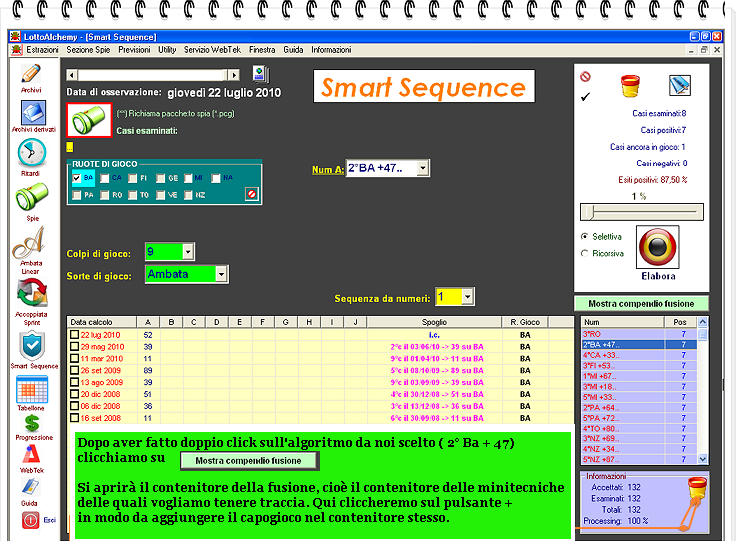Click Mostra compendio fusione button on right
The width and height of the screenshot is (736, 541).
[641, 304]
